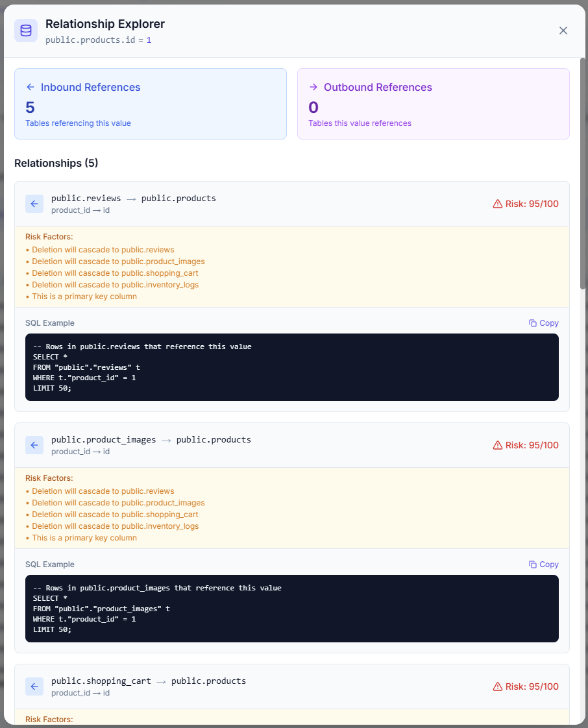The image size is (588, 728).
Task: Click the warning icon on product_images risk score
Action: (498, 445)
